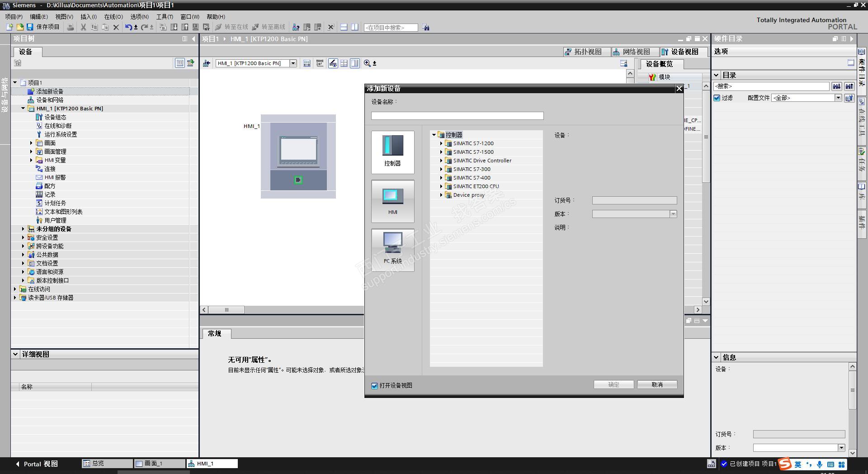Expand the SIMATIC S7-1200 folder
Screen dimensions: 868x474
click(441, 143)
